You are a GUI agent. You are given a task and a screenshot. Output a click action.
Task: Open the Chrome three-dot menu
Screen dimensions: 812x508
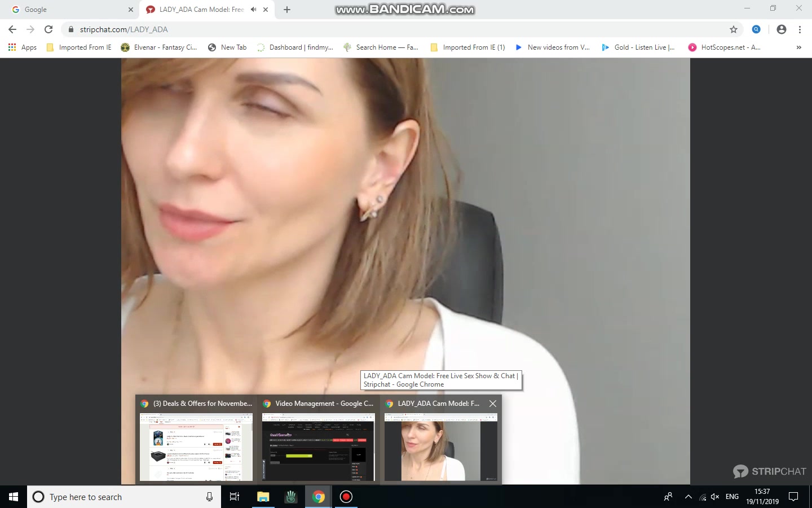[x=800, y=29]
